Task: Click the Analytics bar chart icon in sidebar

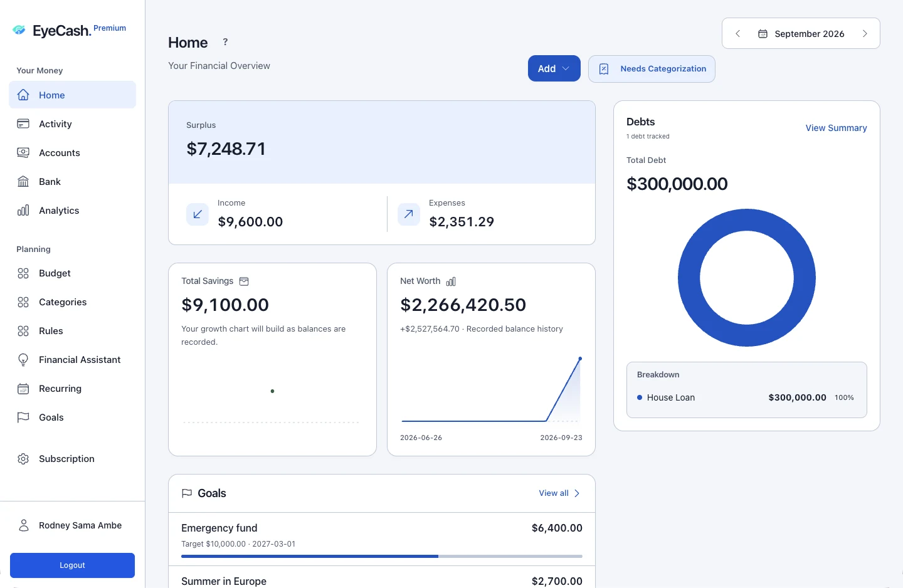Action: pos(23,210)
